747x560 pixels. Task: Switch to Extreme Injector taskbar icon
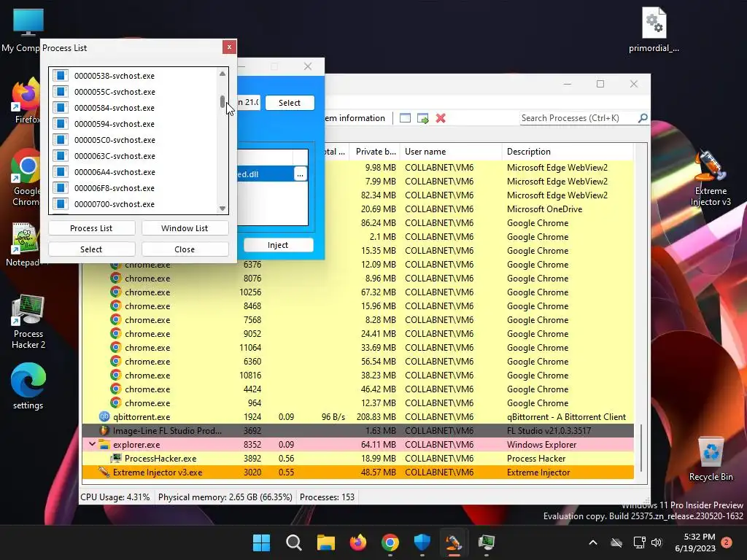(x=454, y=542)
